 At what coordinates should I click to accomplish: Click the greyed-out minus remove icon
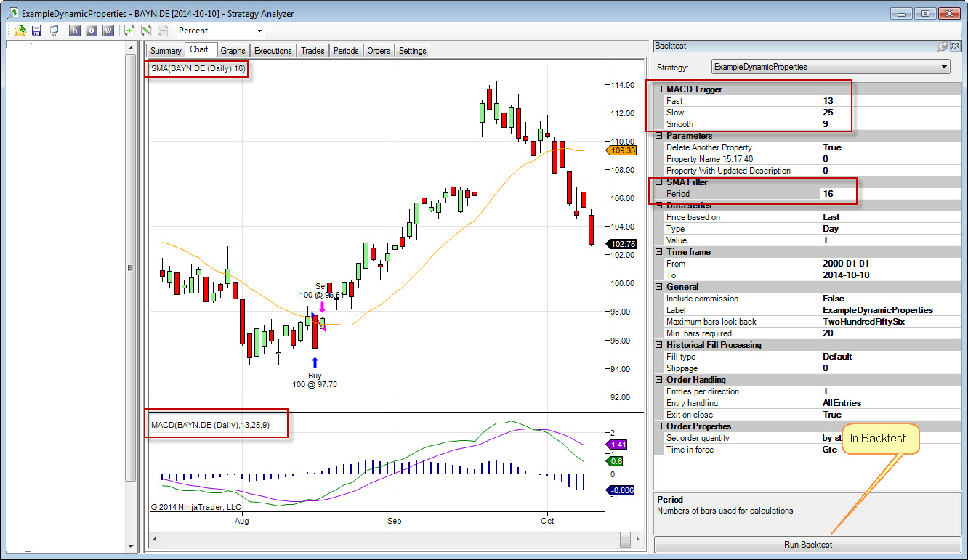(x=163, y=31)
